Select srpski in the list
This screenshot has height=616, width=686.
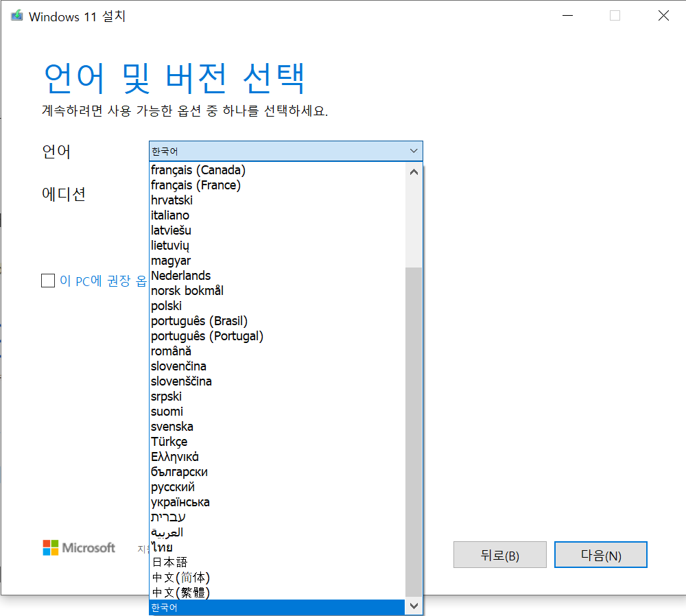(x=277, y=396)
